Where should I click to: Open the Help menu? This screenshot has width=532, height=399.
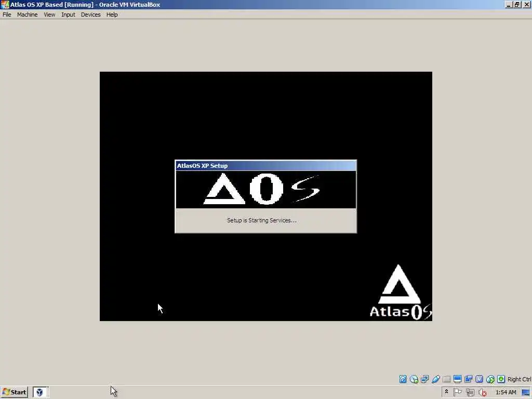(x=112, y=15)
